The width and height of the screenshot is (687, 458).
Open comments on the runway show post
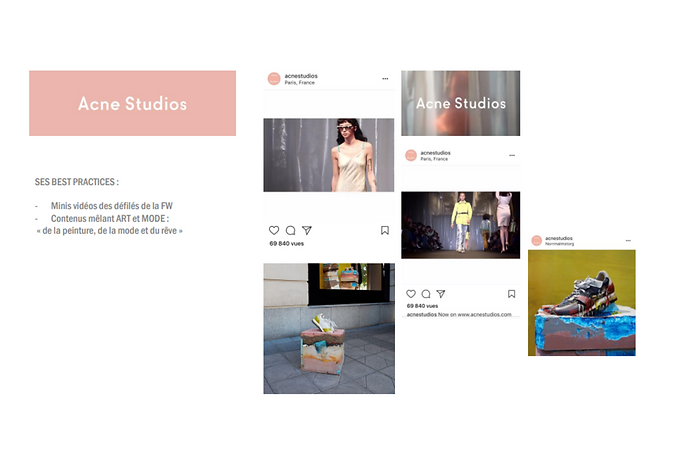click(426, 294)
